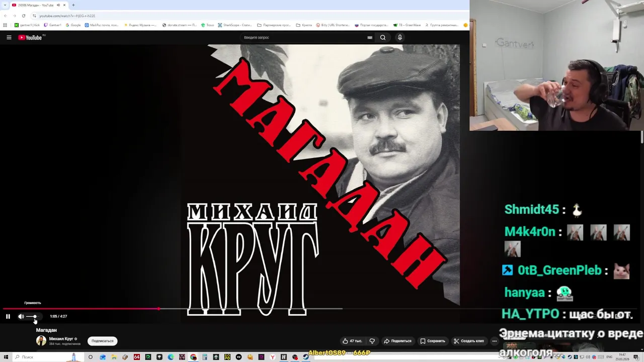644x362 pixels.
Task: Open the Михаил Круг channel name link
Action: (x=61, y=339)
